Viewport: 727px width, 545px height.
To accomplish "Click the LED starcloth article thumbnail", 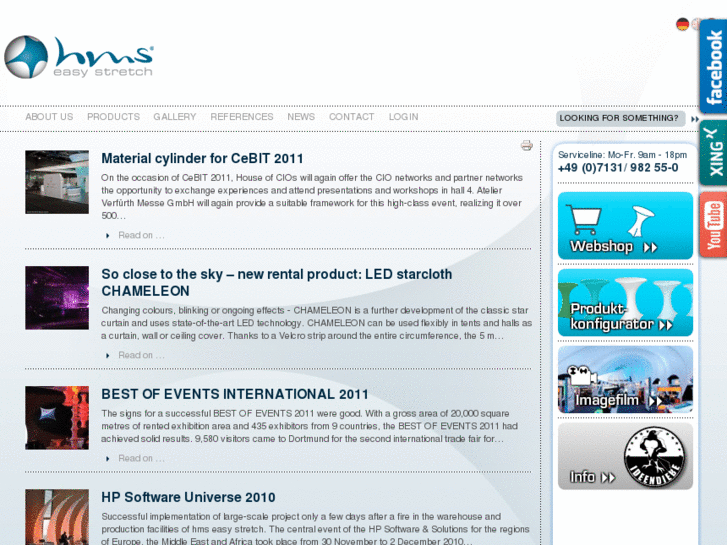I will [x=57, y=298].
